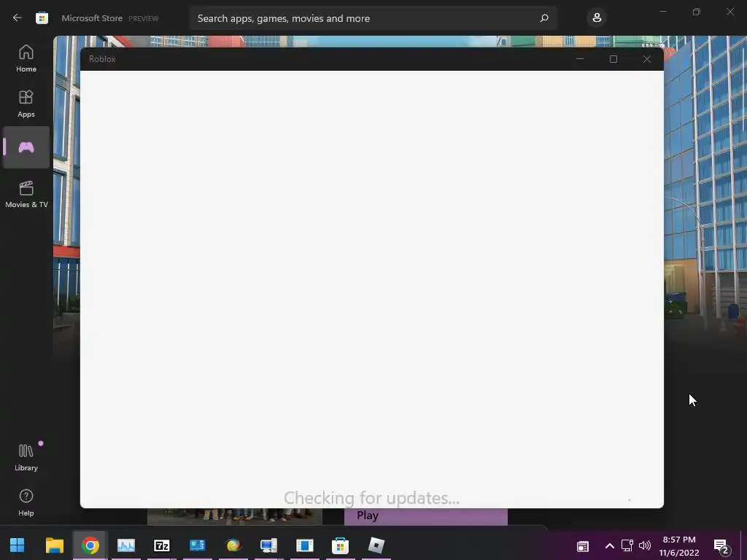The width and height of the screenshot is (747, 560).
Task: Close the Roblox window
Action: point(646,59)
